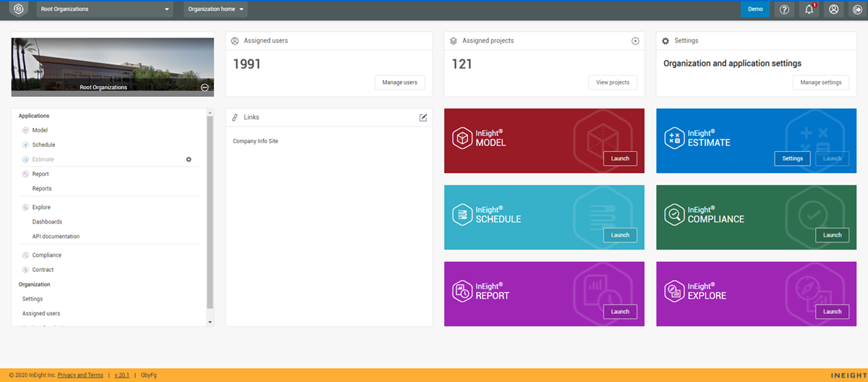Click the Root Organizations building thumbnail
Viewport: 868px width, 382px height.
113,67
